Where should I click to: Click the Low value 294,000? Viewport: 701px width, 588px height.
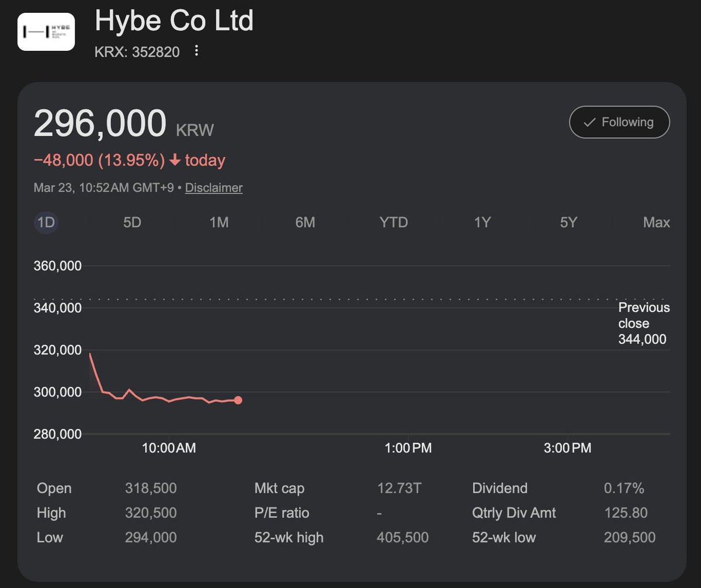(x=151, y=537)
